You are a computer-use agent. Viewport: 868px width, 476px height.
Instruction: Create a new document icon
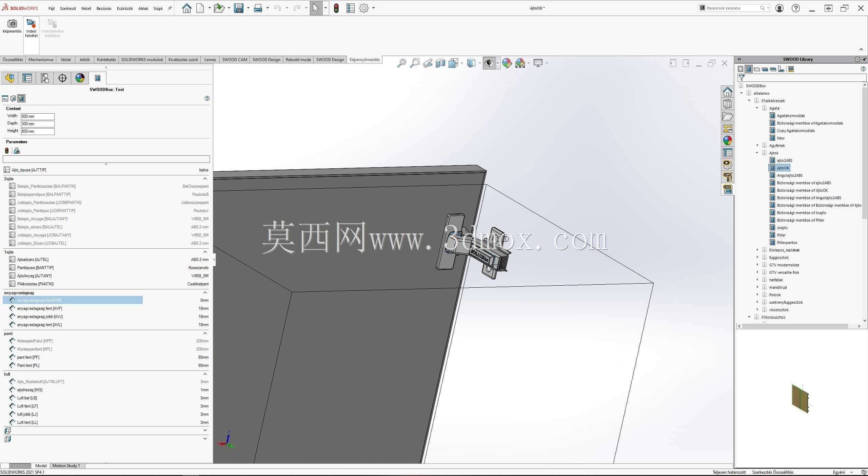click(x=200, y=8)
